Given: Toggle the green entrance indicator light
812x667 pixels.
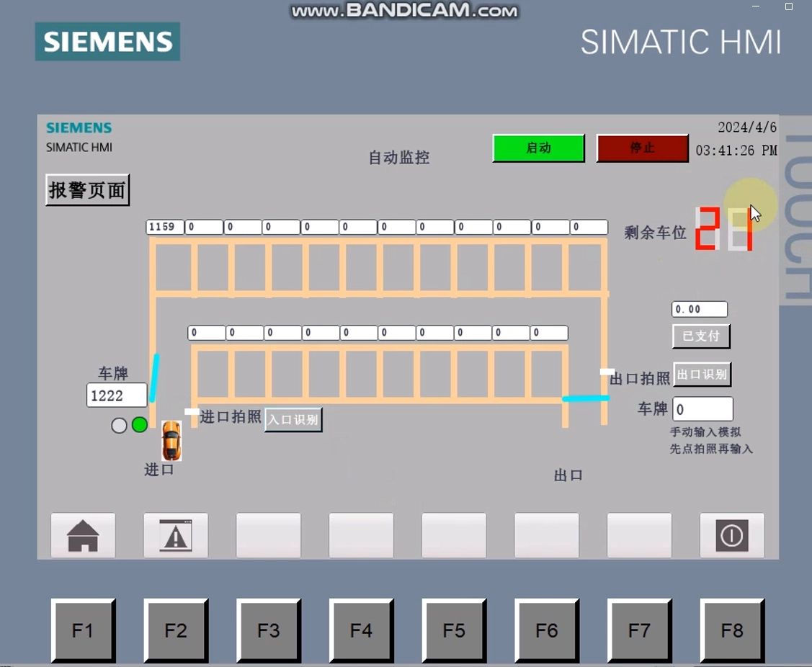Looking at the screenshot, I should (140, 425).
